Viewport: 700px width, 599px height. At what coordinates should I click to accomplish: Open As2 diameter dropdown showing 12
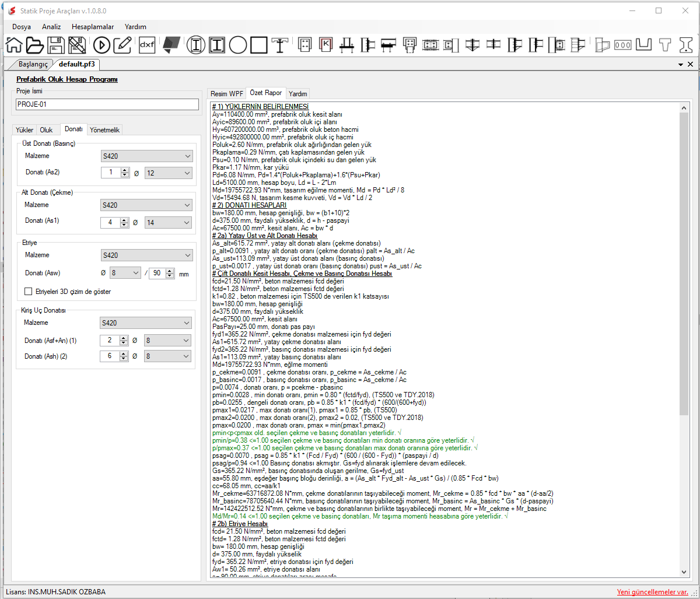pos(168,173)
